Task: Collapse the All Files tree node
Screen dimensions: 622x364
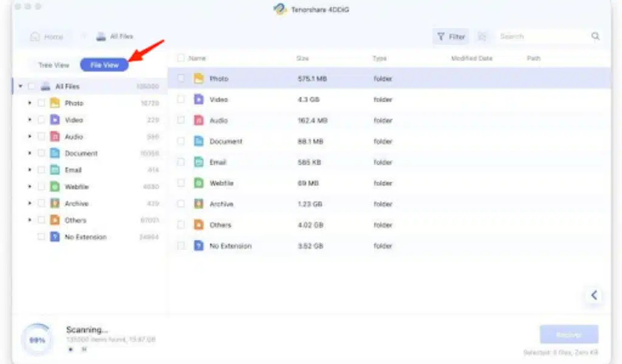Action: pos(19,86)
